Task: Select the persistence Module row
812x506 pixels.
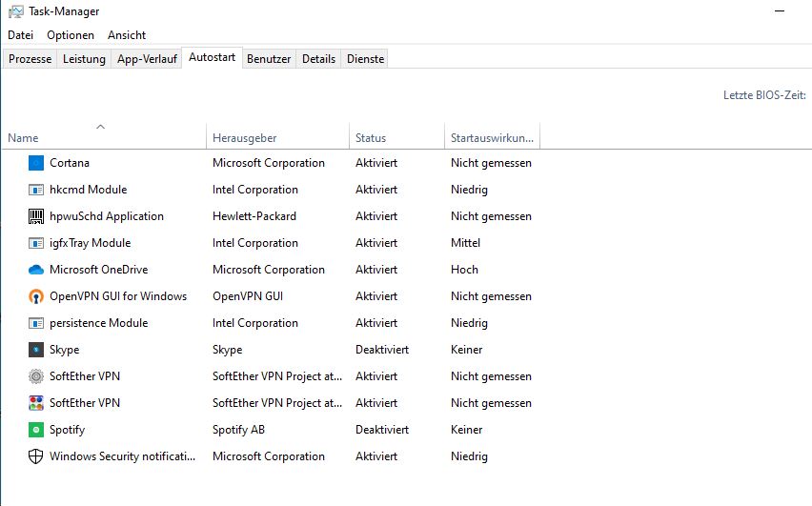Action: (99, 323)
